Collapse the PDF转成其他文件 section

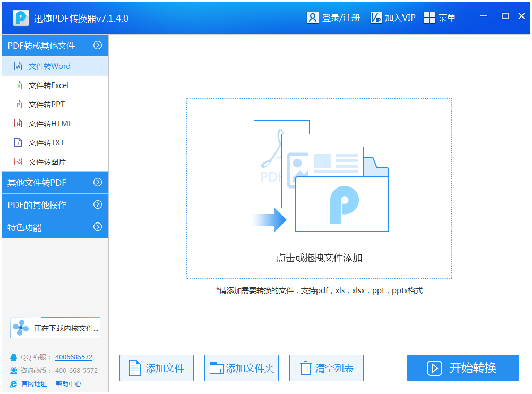pos(55,46)
